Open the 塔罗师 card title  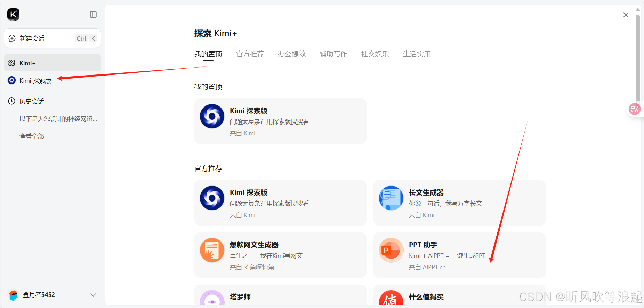click(240, 297)
